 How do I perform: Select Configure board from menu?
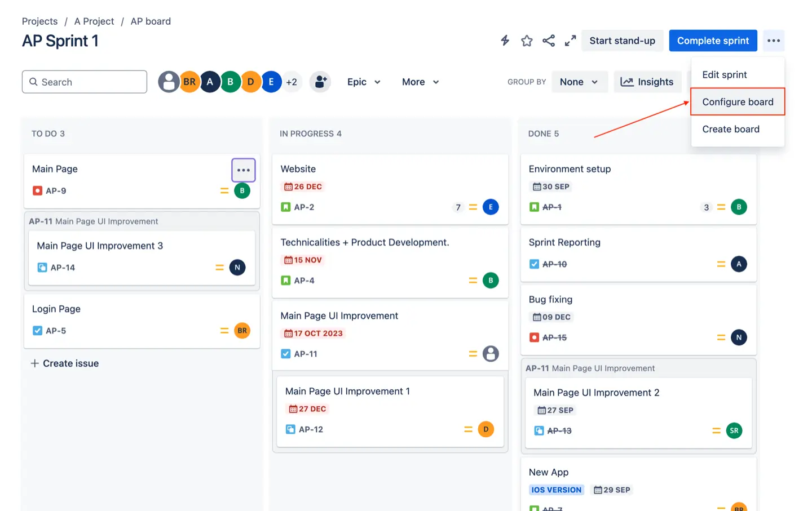pos(738,102)
